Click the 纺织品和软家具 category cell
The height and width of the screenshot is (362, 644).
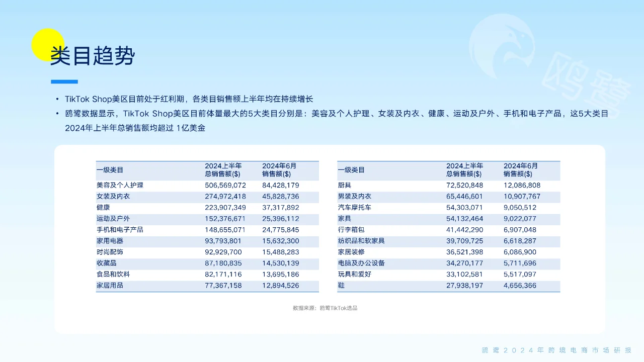[x=361, y=241]
